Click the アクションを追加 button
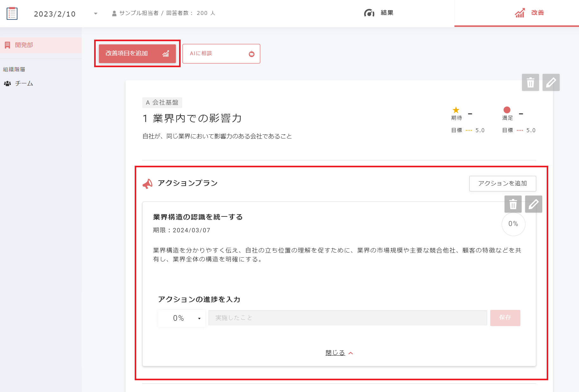 pyautogui.click(x=502, y=183)
